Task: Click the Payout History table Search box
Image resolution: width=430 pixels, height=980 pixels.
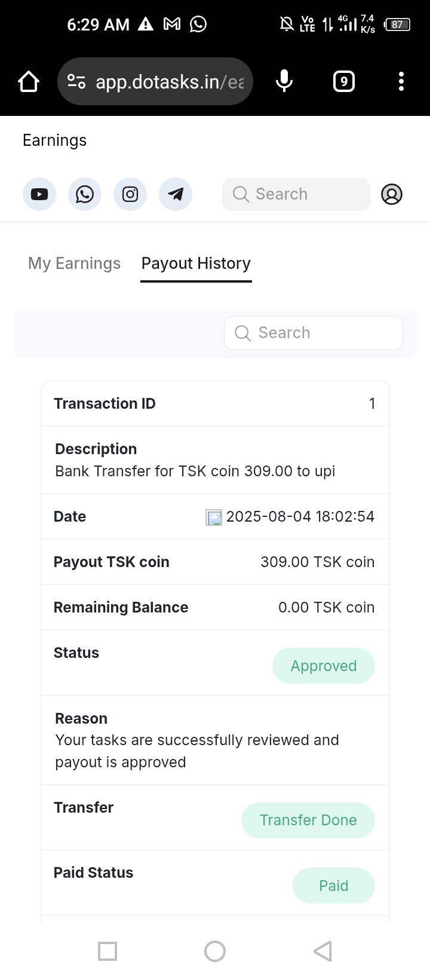Action: (314, 333)
